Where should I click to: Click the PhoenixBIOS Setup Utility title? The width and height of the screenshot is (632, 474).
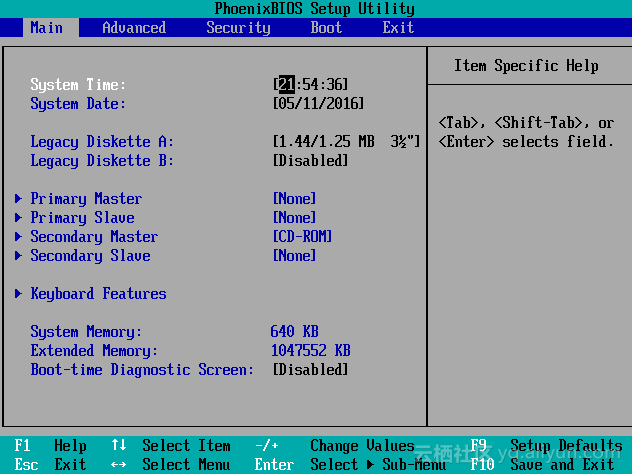(314, 8)
